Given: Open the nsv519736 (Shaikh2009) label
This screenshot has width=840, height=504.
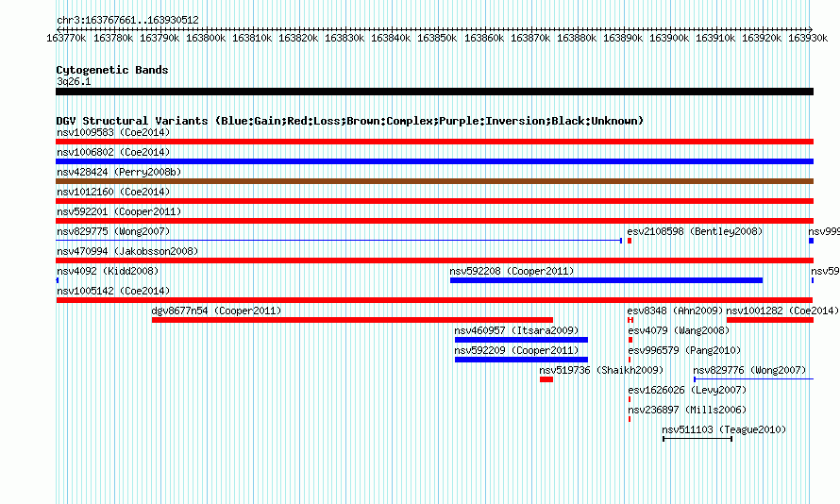Looking at the screenshot, I should point(601,370).
